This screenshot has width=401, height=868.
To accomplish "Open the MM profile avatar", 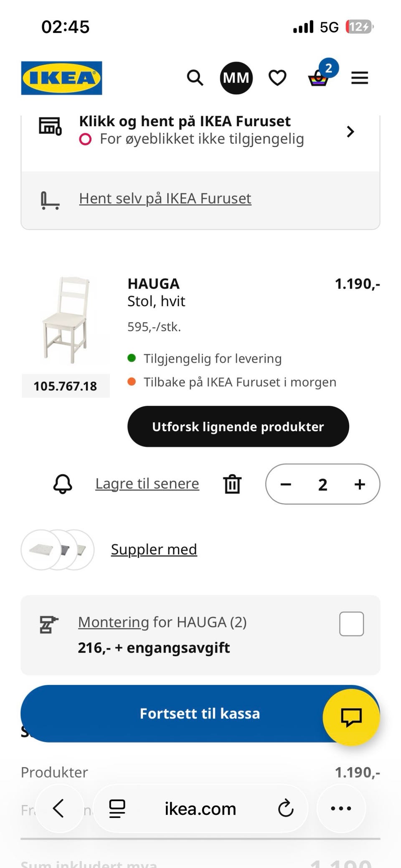I will pos(236,78).
